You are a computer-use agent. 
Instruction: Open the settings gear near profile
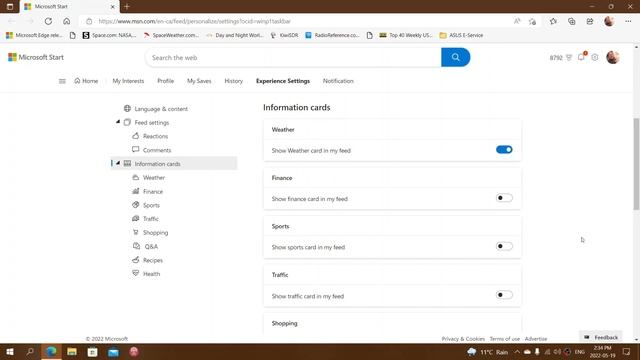tap(595, 58)
